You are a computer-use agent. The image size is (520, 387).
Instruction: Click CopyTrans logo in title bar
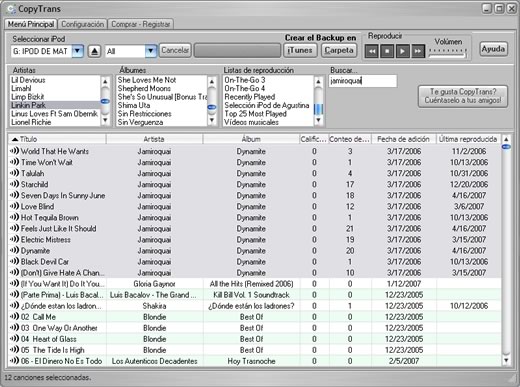[11, 9]
